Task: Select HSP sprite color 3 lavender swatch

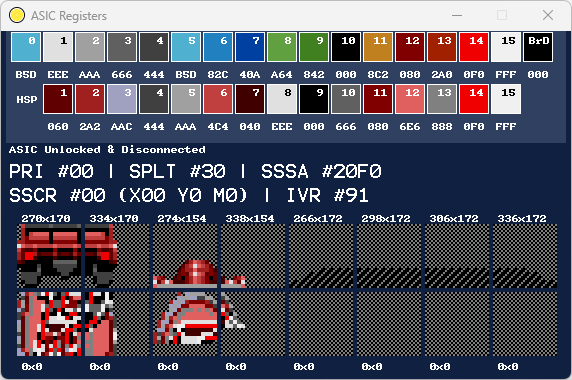Action: coord(122,99)
